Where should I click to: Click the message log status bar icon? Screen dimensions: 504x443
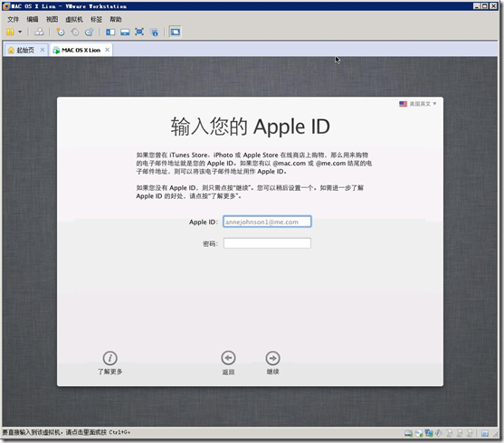coord(485,433)
